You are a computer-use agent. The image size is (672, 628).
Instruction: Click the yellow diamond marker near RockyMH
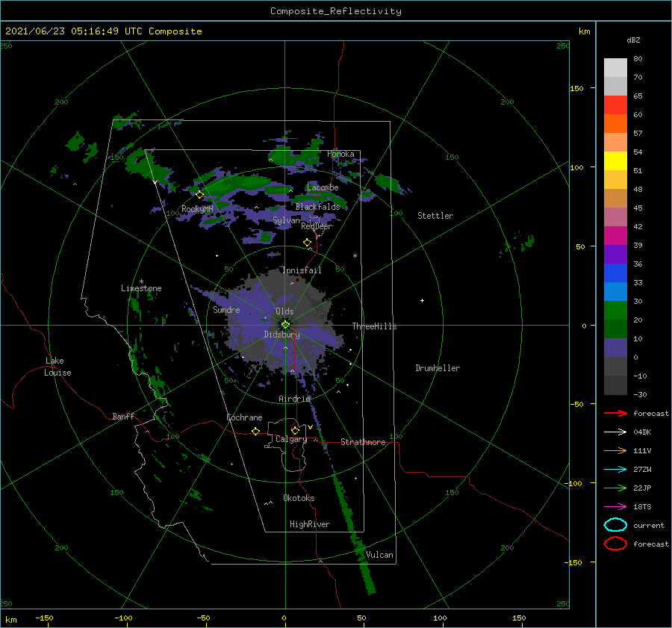(199, 195)
